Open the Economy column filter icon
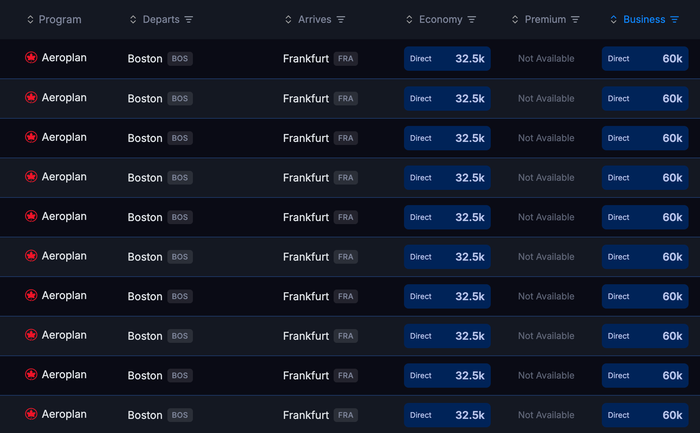The width and height of the screenshot is (700, 433). [471, 20]
